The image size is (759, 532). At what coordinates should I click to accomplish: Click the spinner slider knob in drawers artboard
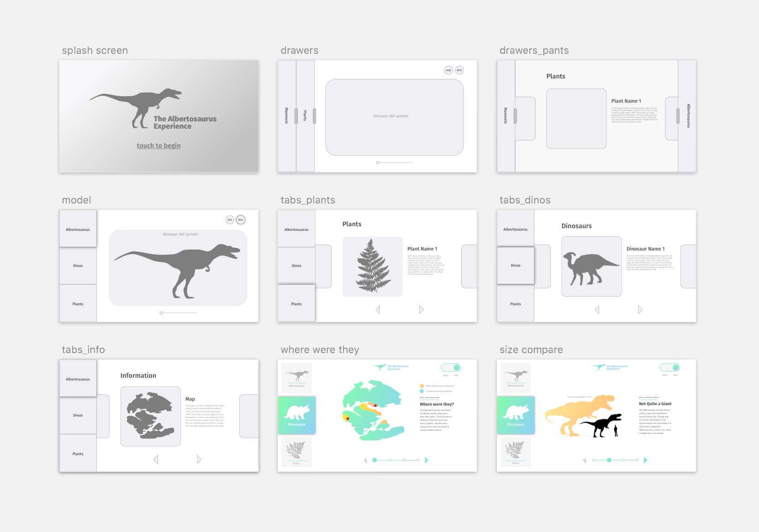(378, 162)
